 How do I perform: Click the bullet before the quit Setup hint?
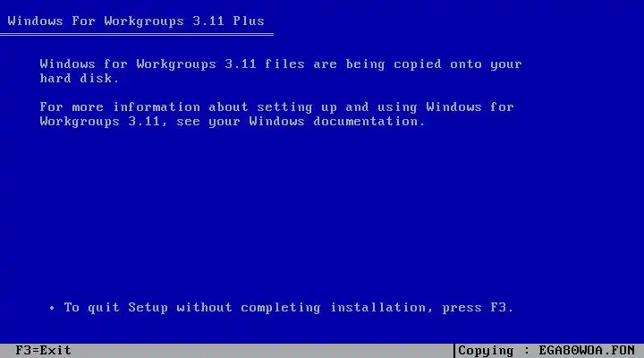(52, 308)
